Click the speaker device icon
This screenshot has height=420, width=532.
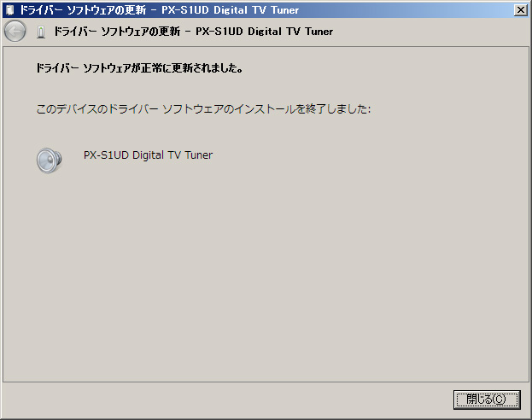click(50, 160)
